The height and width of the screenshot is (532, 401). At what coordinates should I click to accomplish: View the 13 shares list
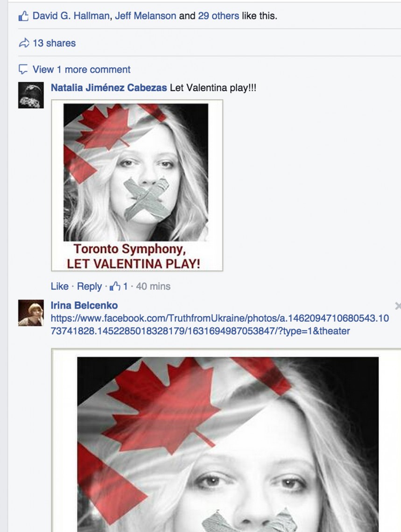coord(54,43)
